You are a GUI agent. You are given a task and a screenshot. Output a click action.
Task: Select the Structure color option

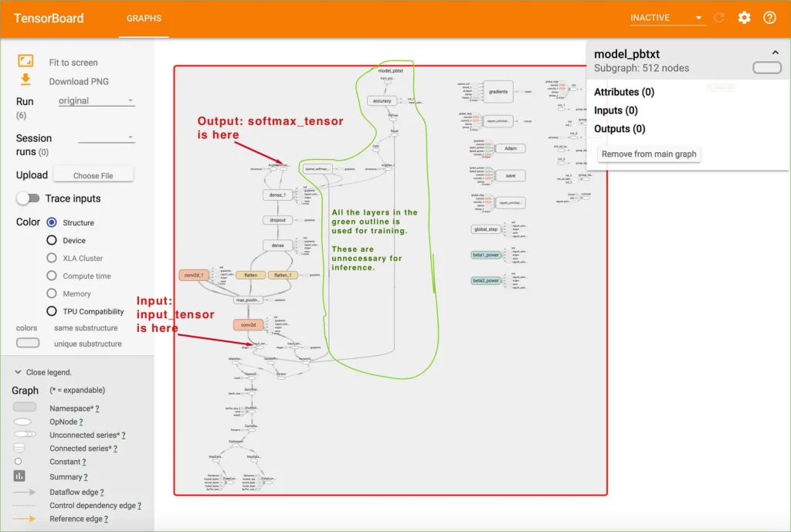click(52, 222)
